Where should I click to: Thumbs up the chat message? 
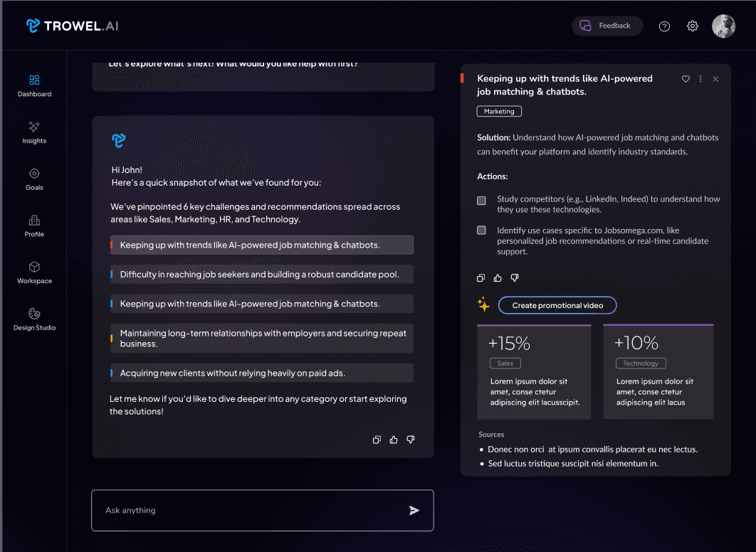(x=394, y=440)
